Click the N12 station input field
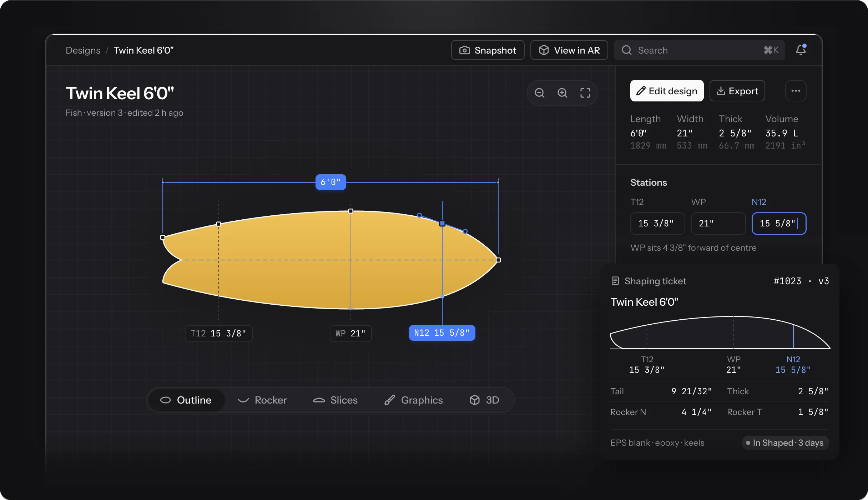 779,224
